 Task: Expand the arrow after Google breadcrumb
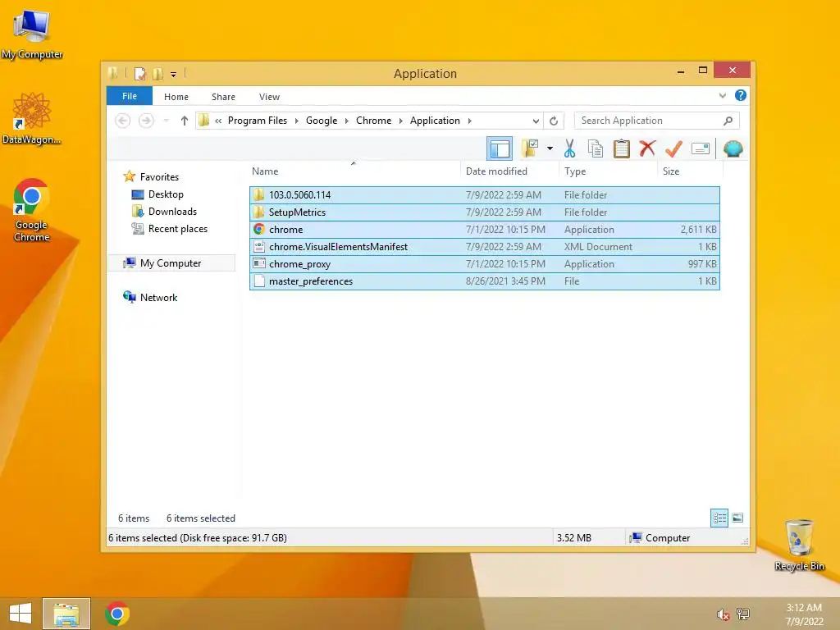[x=347, y=121]
